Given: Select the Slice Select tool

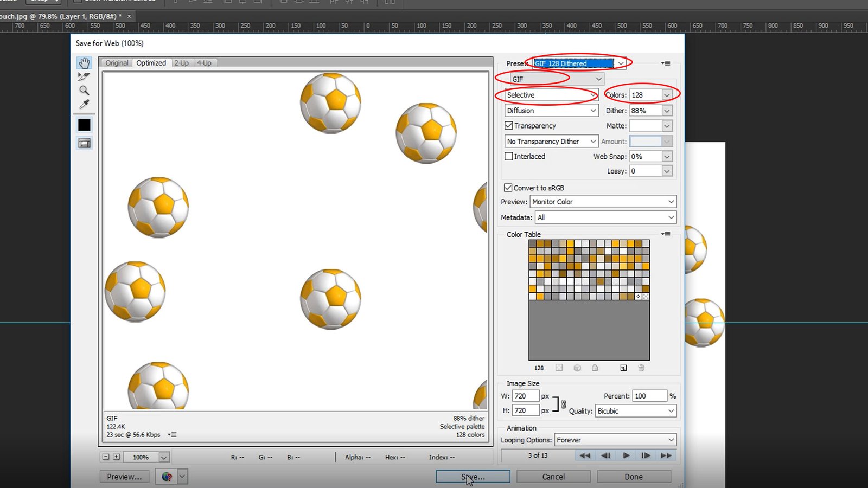Looking at the screenshot, I should click(84, 76).
